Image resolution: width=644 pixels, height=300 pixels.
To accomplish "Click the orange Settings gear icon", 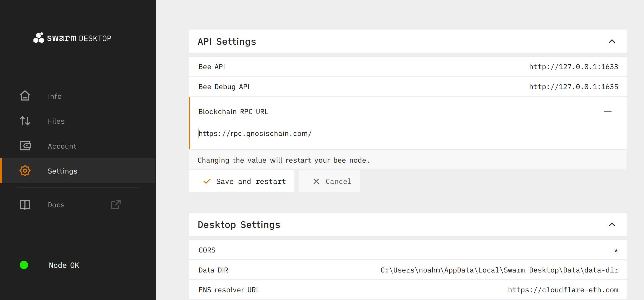I will [25, 171].
